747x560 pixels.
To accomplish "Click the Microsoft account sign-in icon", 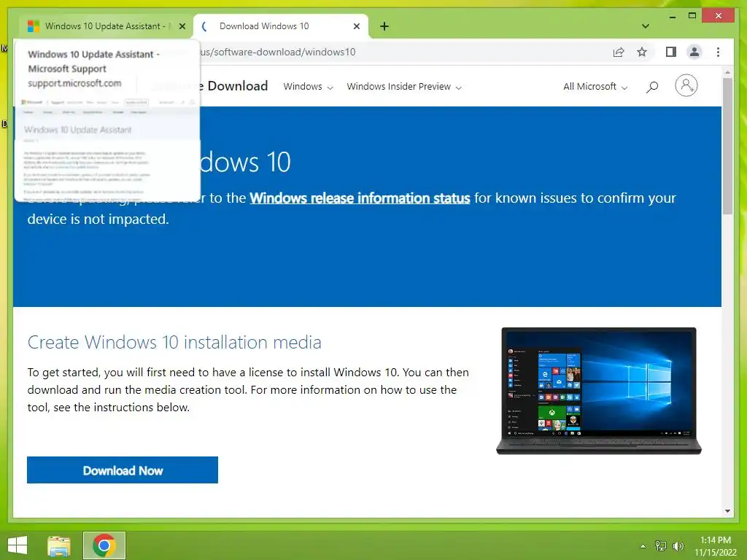I will (686, 86).
